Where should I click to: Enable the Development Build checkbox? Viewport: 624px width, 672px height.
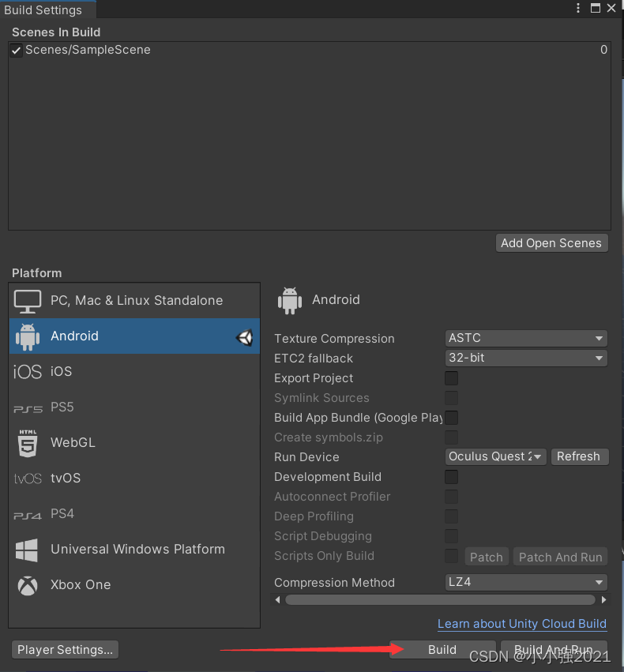pos(451,477)
